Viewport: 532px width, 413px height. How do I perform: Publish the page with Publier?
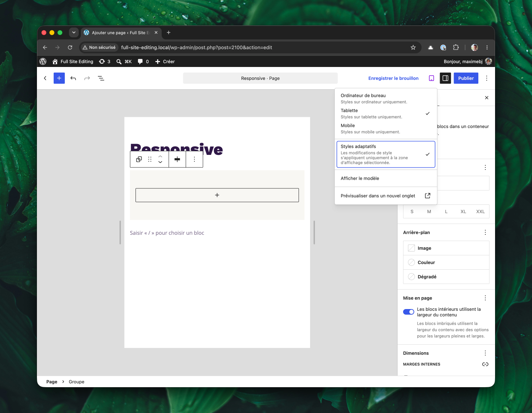[466, 78]
